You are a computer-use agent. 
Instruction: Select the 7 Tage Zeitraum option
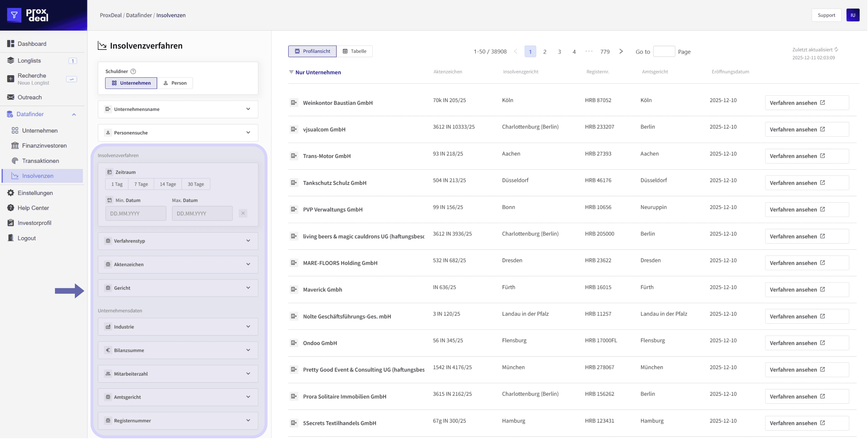click(x=141, y=184)
